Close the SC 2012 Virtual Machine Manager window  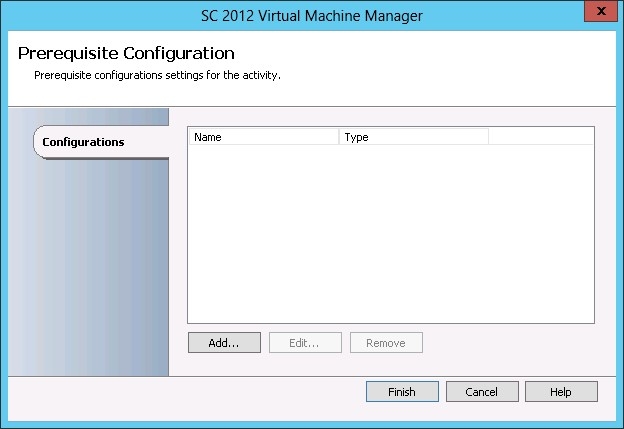pyautogui.click(x=601, y=11)
